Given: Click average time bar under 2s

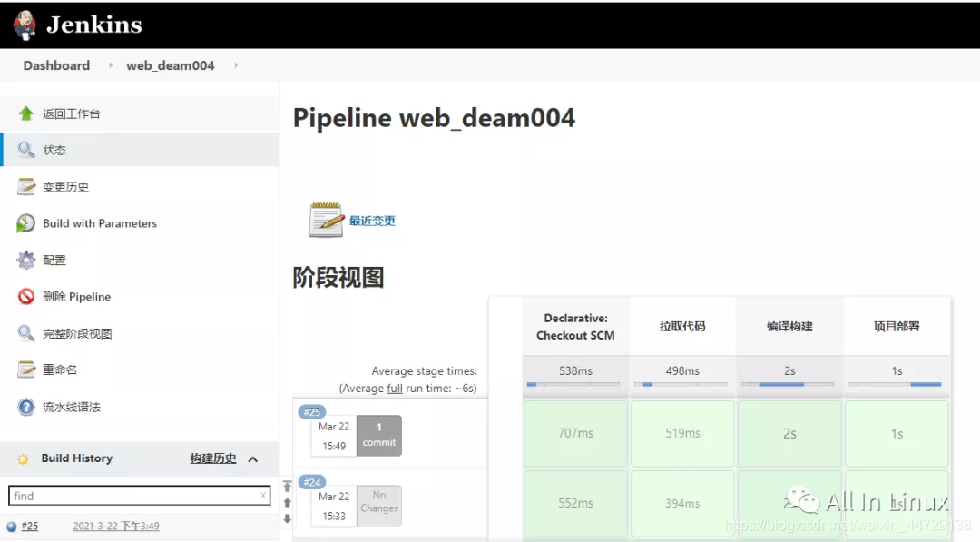Looking at the screenshot, I should point(788,384).
